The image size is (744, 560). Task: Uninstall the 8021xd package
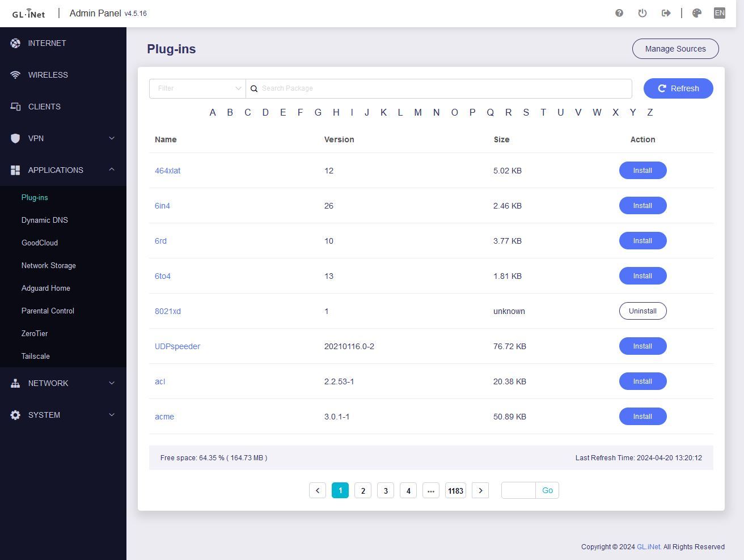pyautogui.click(x=642, y=311)
